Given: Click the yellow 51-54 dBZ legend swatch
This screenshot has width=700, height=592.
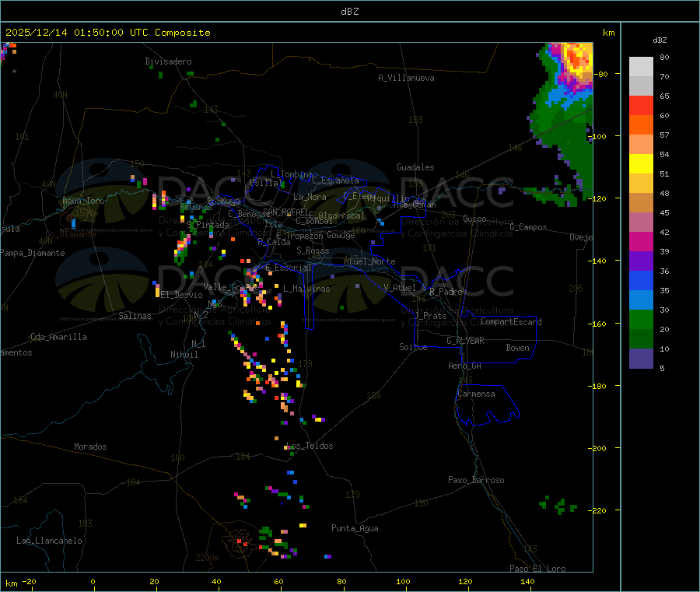Looking at the screenshot, I should [x=641, y=164].
